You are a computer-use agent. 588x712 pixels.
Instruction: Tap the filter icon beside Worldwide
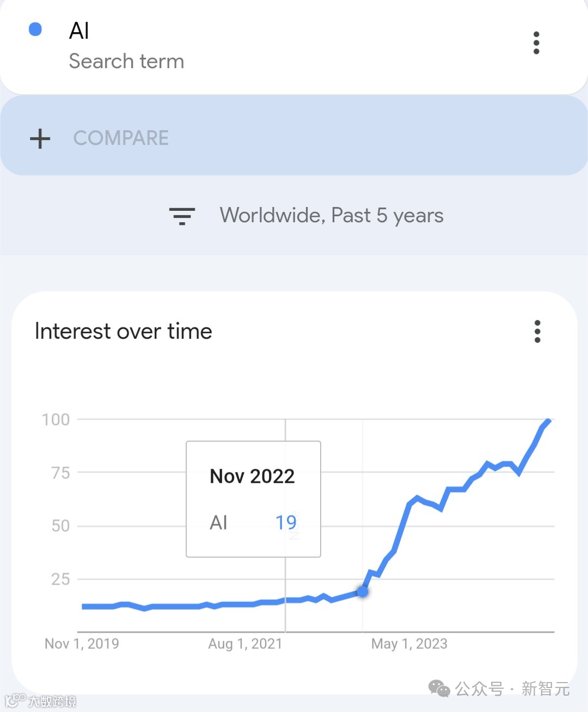182,216
